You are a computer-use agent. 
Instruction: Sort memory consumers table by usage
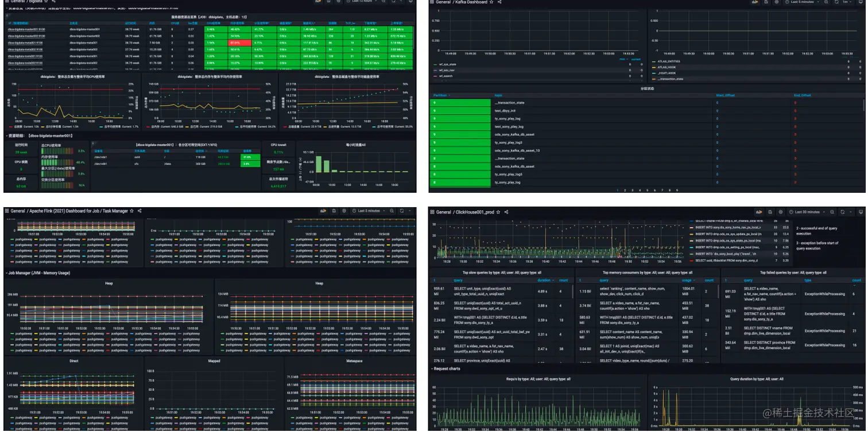689,281
